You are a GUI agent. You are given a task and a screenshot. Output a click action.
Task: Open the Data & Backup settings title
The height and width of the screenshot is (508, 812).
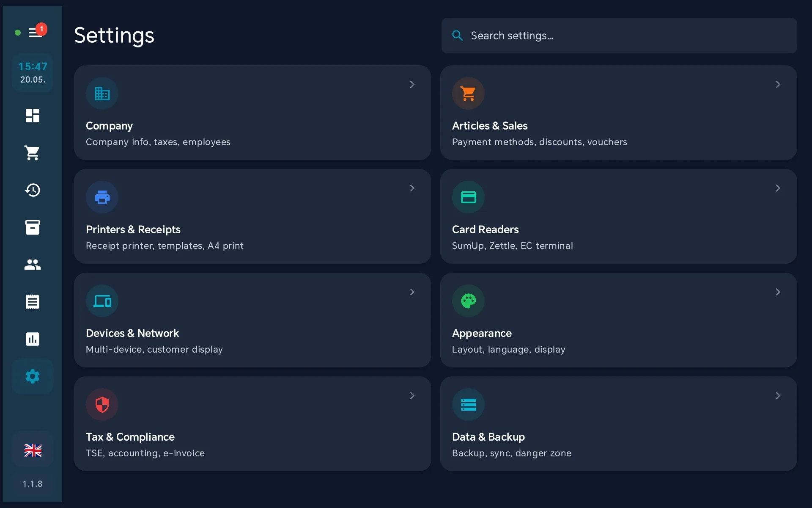[x=488, y=437]
